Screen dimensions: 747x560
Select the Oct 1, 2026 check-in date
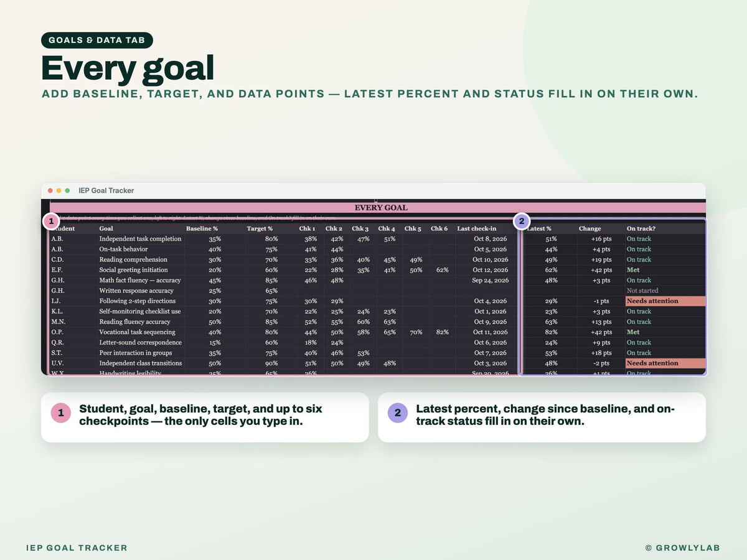pos(490,311)
